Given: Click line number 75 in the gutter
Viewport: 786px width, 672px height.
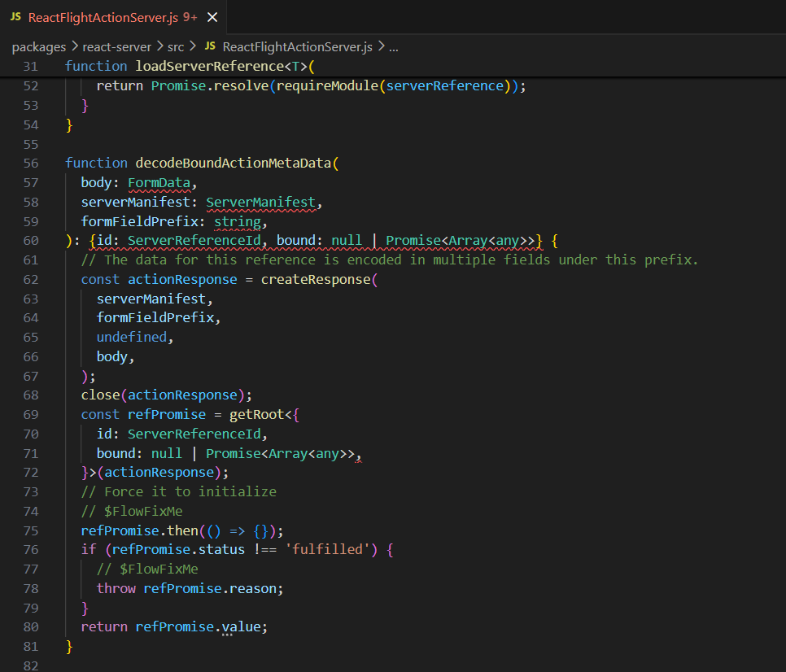Looking at the screenshot, I should (31, 530).
